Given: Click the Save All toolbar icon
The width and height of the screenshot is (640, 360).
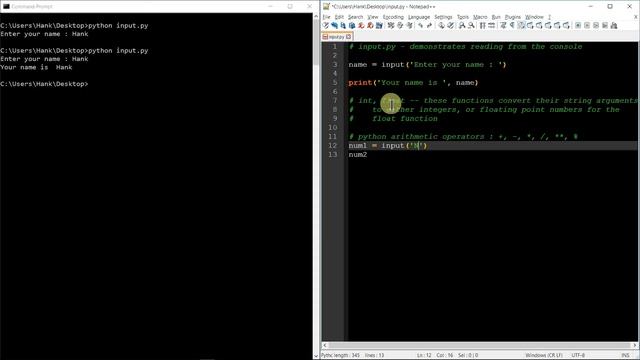Looking at the screenshot, I should 352,25.
